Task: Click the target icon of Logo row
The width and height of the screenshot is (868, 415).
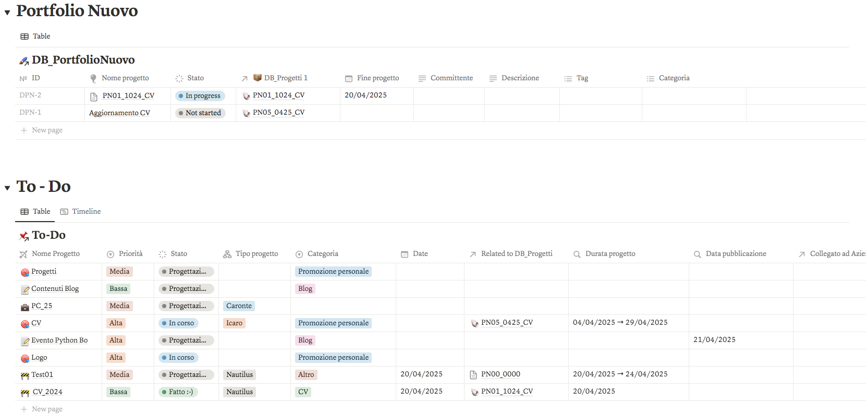Action: pyautogui.click(x=25, y=358)
